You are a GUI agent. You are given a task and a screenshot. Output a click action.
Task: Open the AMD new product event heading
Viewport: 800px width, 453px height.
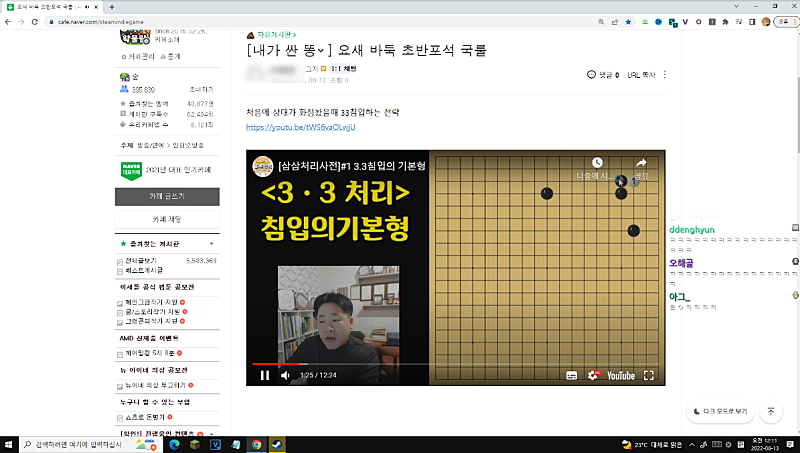(149, 338)
